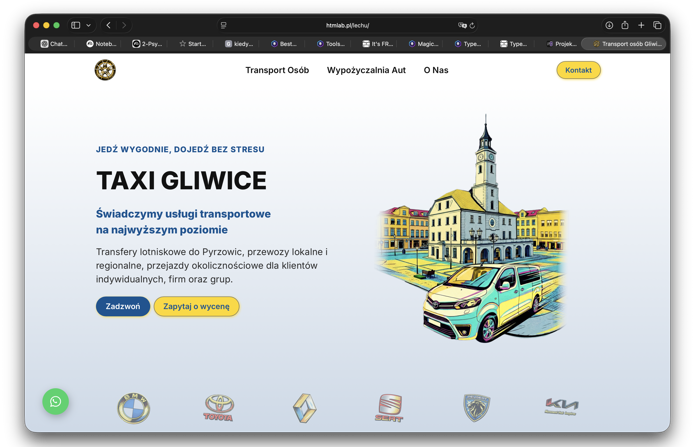Click the tagline JEDŹ WYGODNIE, DOJEDŹ BEZ STRESU

click(180, 149)
